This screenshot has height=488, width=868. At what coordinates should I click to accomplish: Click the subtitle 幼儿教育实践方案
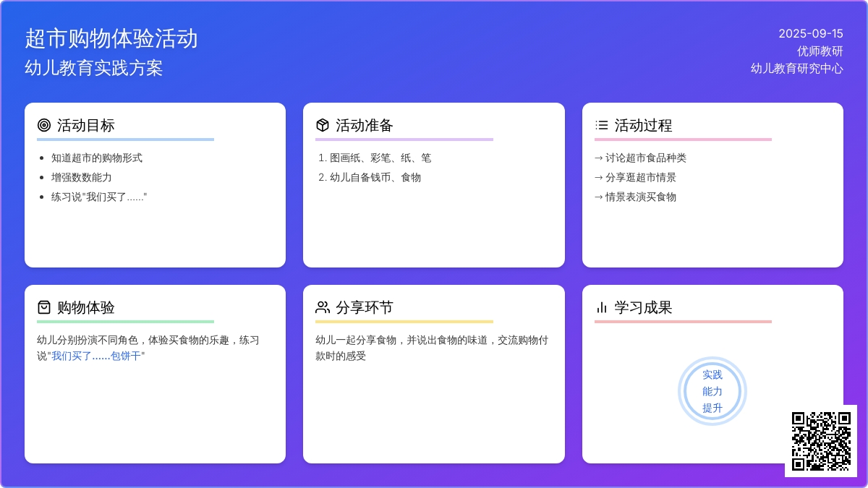point(94,68)
